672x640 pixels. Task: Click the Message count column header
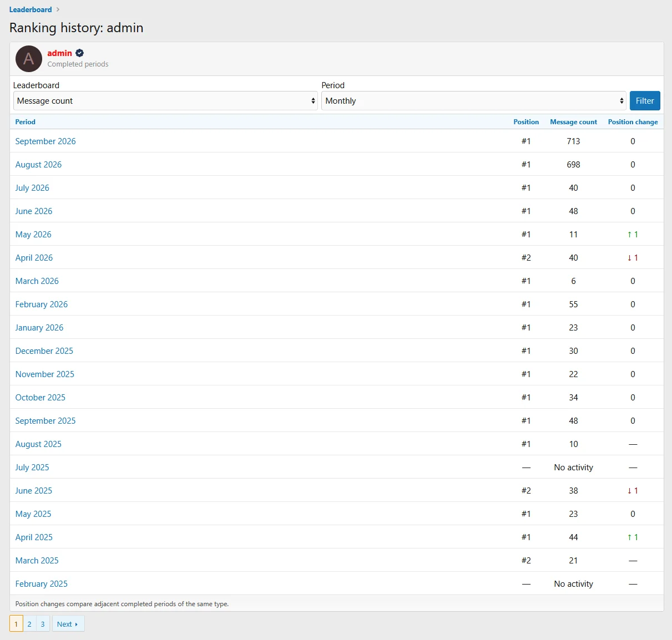[x=573, y=122]
